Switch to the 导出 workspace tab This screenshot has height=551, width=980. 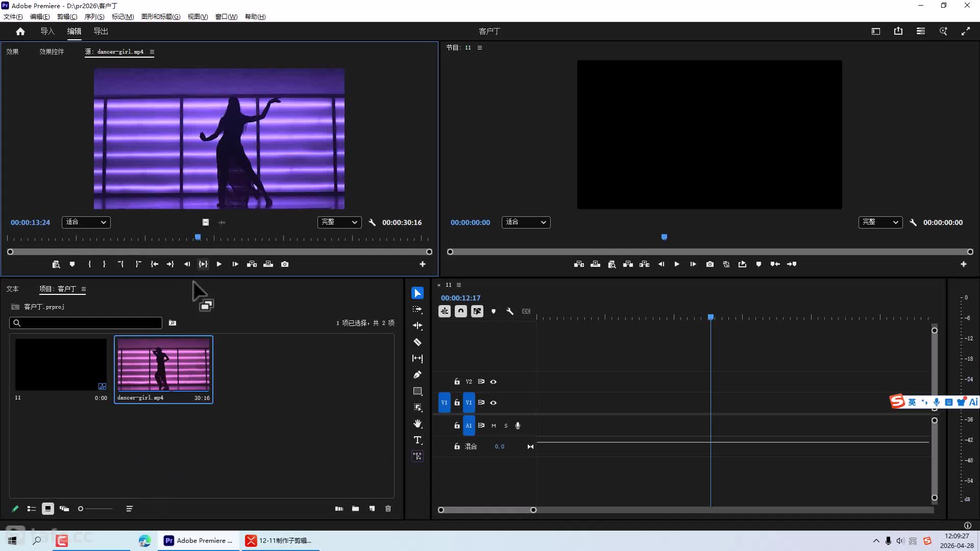[x=101, y=31]
